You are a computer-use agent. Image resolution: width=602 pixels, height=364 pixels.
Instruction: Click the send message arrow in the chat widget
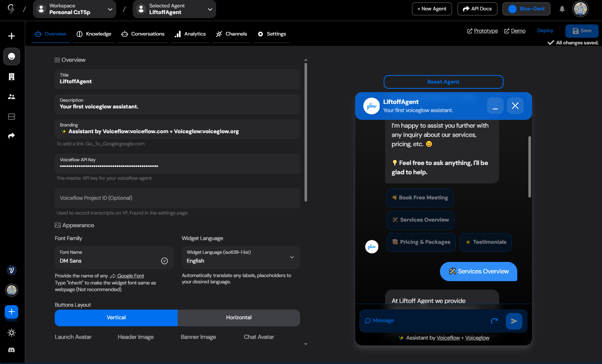click(x=514, y=321)
